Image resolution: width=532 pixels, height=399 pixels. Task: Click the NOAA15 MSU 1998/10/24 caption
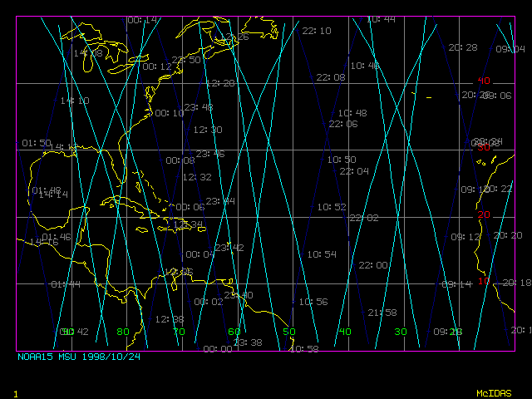(79, 357)
